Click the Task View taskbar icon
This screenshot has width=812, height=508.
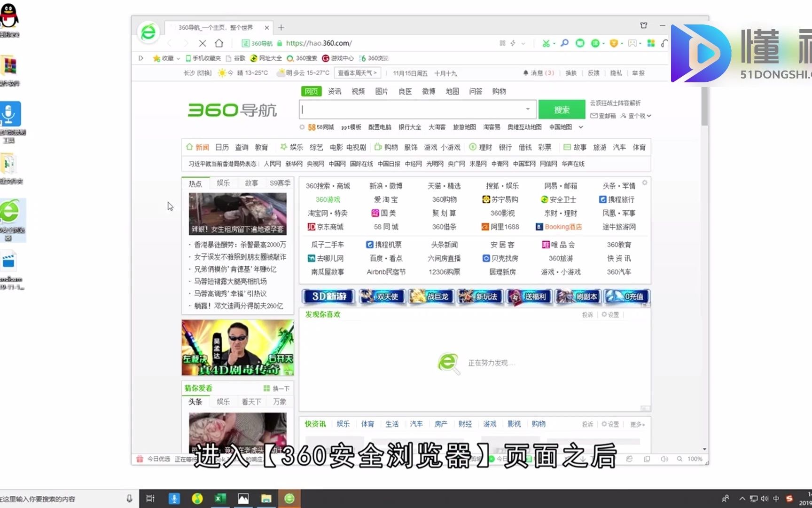(x=150, y=499)
